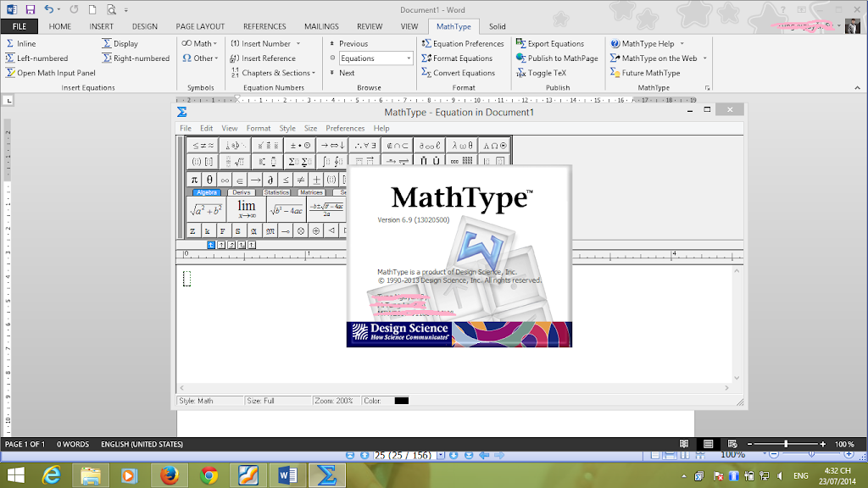Image resolution: width=868 pixels, height=488 pixels.
Task: Open matrix templates palette
Action: [462, 162]
